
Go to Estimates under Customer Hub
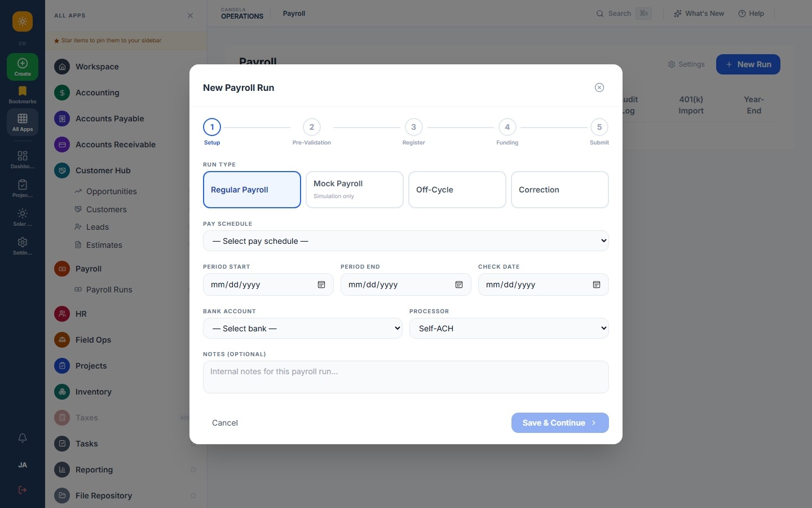click(x=104, y=245)
